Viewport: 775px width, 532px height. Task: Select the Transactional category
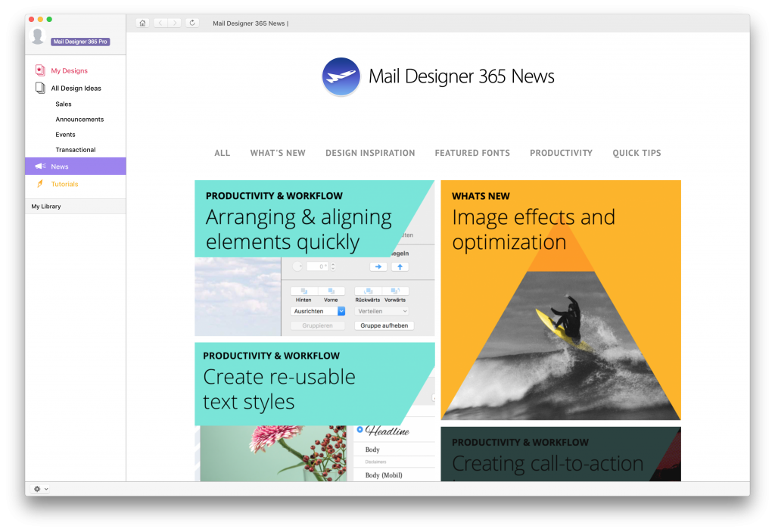(x=76, y=150)
